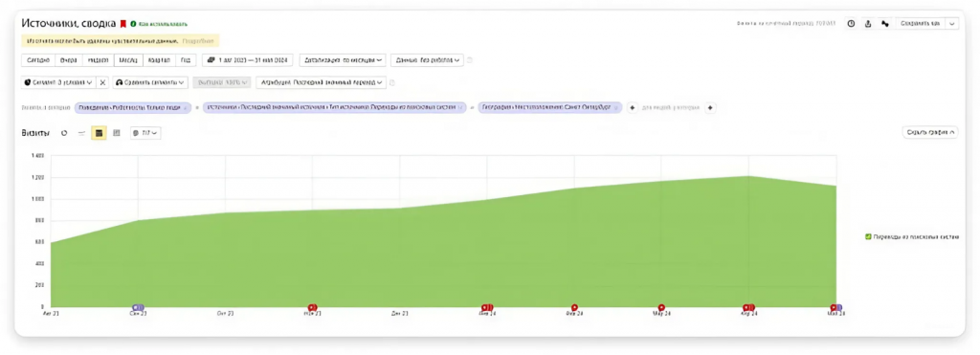
Task: Switch chart to line view icon
Action: tap(81, 132)
